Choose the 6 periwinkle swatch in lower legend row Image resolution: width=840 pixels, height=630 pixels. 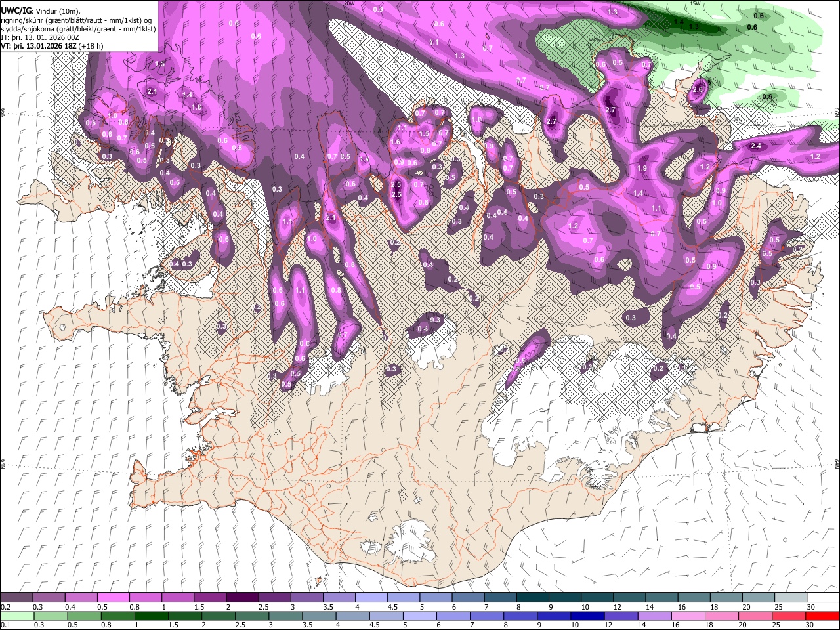453,616
